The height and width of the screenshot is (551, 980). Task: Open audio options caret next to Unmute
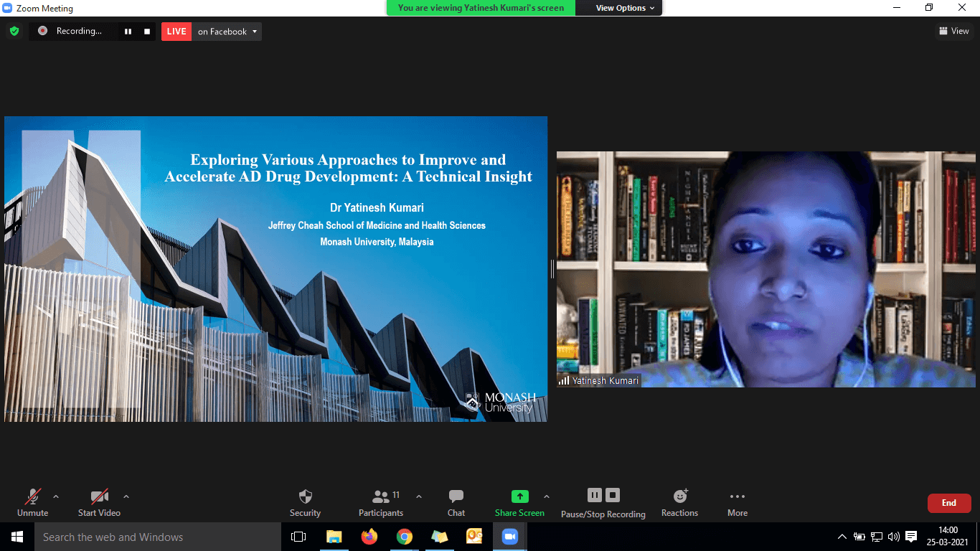click(x=56, y=496)
